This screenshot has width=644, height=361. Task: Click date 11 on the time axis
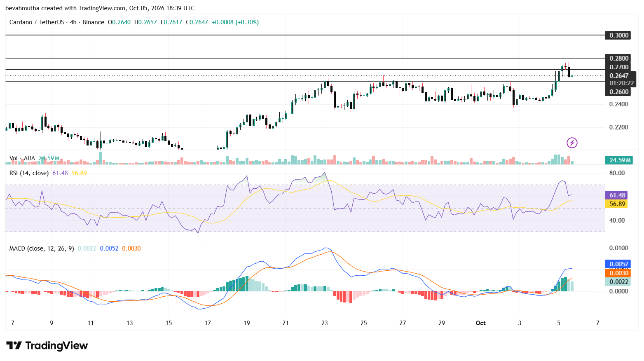pos(91,323)
